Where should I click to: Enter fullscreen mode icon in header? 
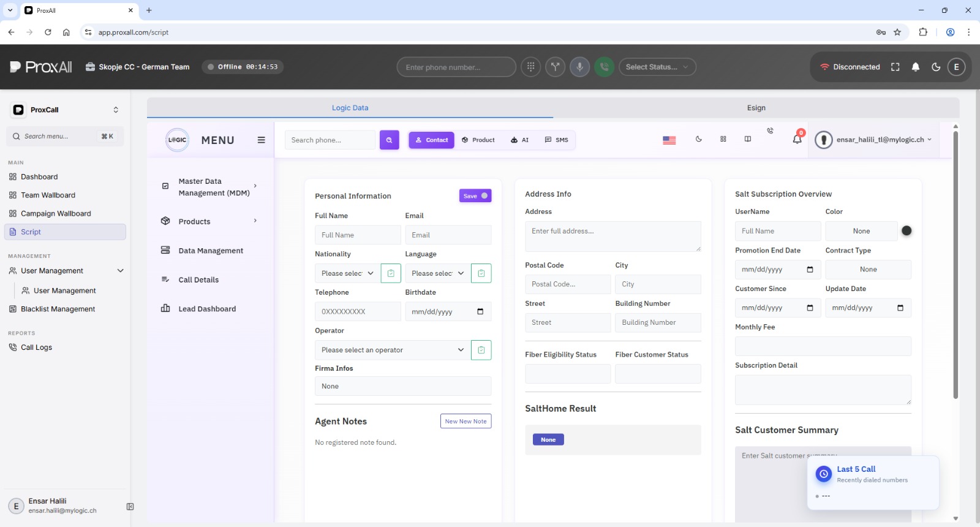pos(895,67)
